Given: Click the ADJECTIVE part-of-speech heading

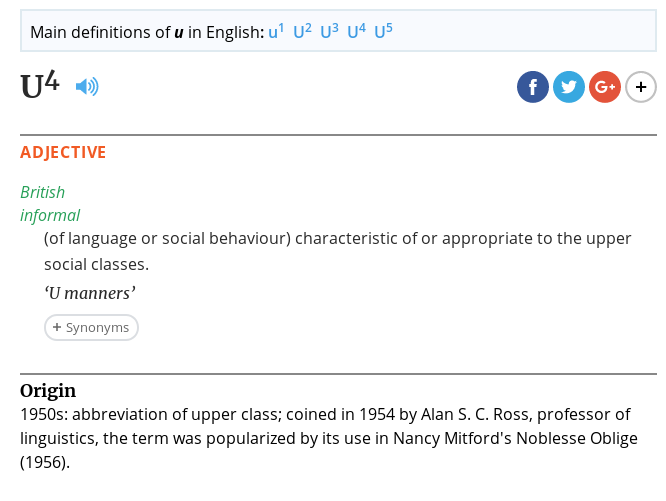Looking at the screenshot, I should (x=63, y=152).
